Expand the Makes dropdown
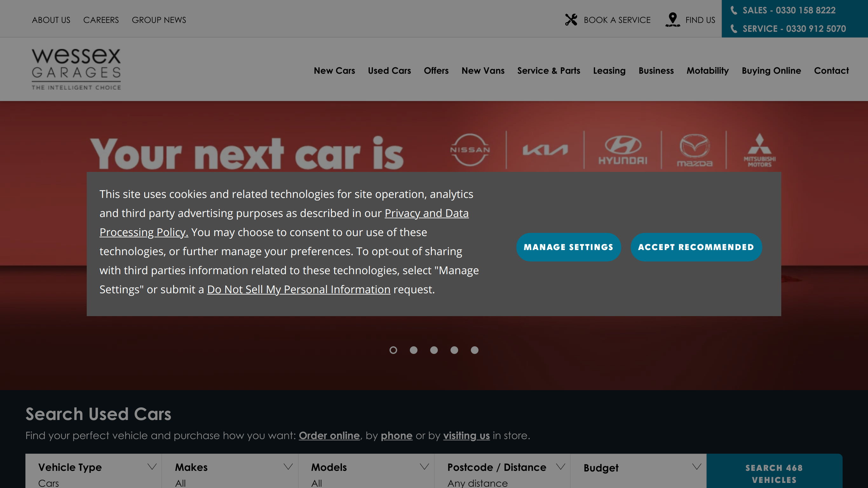Screen dimensions: 868x488 [230, 471]
